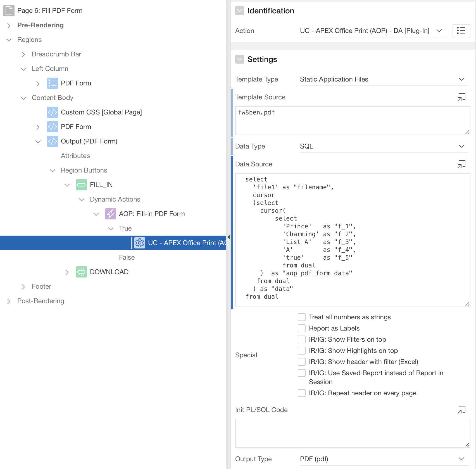Screen dimensions: 476x469
Task: Click the AOP: Fill-in PDF Form lightning icon
Action: point(110,214)
